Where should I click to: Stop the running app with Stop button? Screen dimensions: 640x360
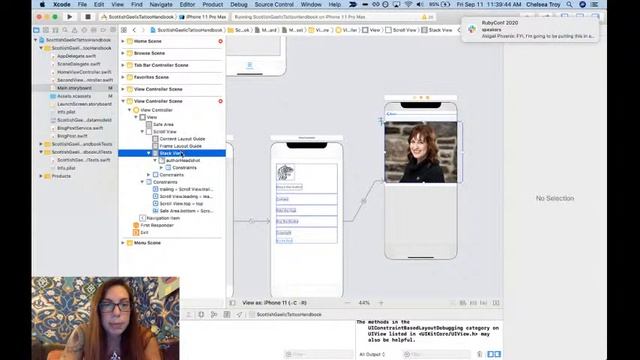tap(87, 17)
